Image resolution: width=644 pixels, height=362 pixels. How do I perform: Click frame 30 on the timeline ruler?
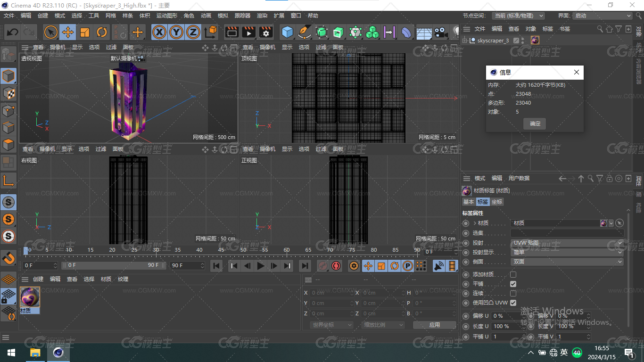[156, 250]
